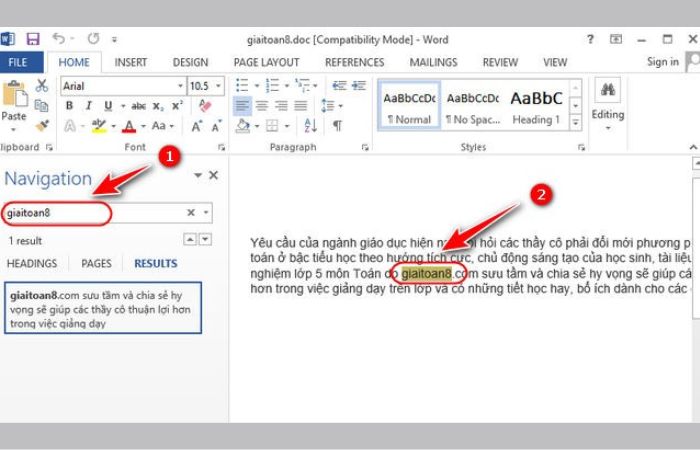The height and width of the screenshot is (450, 700).
Task: Open Change Case Aa menu
Action: point(162,126)
